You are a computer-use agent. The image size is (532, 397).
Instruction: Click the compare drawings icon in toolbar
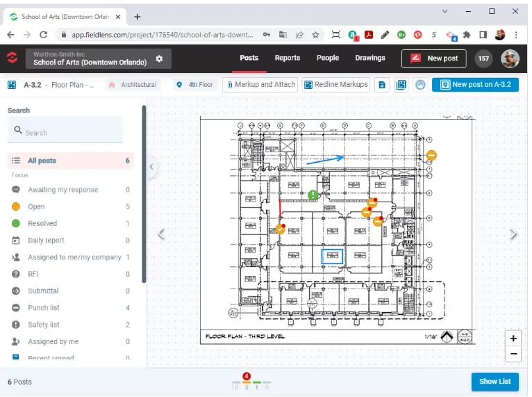point(401,85)
